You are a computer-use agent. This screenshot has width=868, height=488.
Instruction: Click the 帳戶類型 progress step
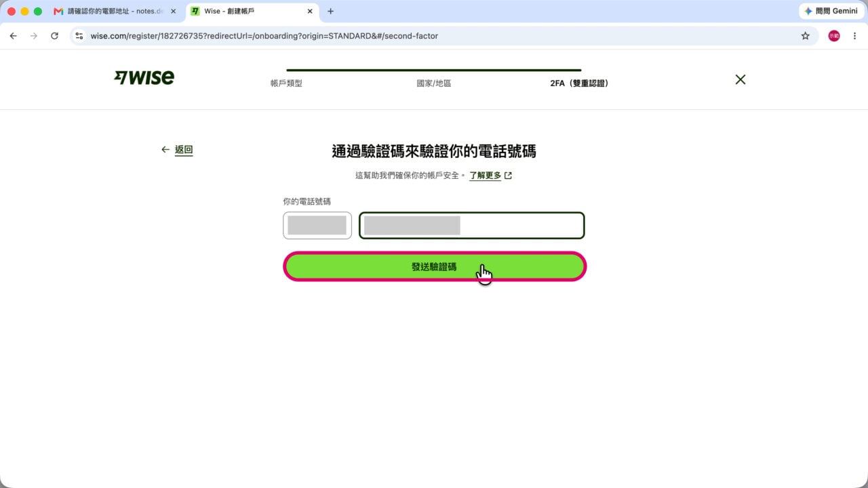(x=286, y=83)
